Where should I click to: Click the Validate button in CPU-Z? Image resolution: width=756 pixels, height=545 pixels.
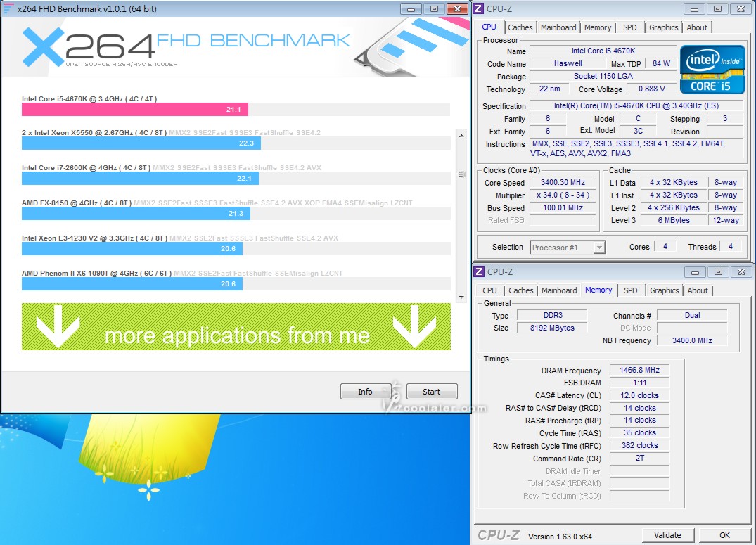pyautogui.click(x=668, y=535)
